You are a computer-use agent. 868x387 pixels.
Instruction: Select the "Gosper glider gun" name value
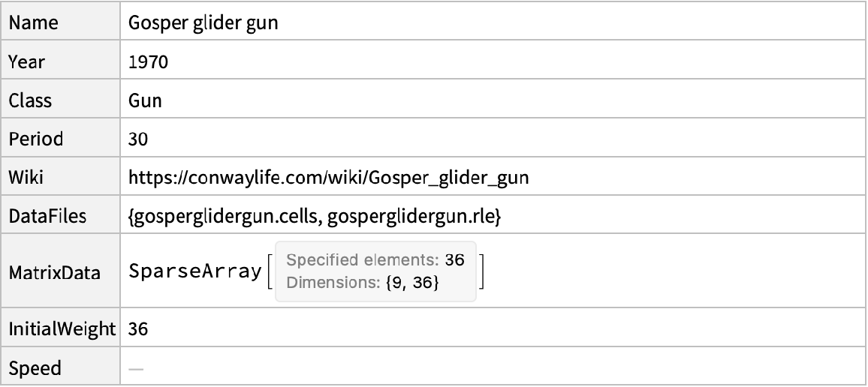pyautogui.click(x=204, y=23)
